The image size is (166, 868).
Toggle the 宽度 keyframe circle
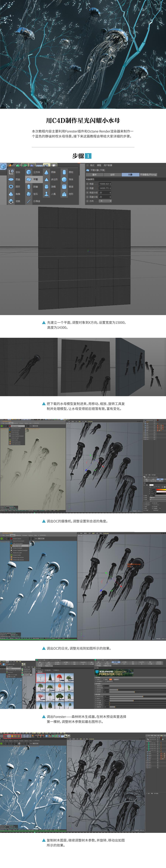coord(88,184)
